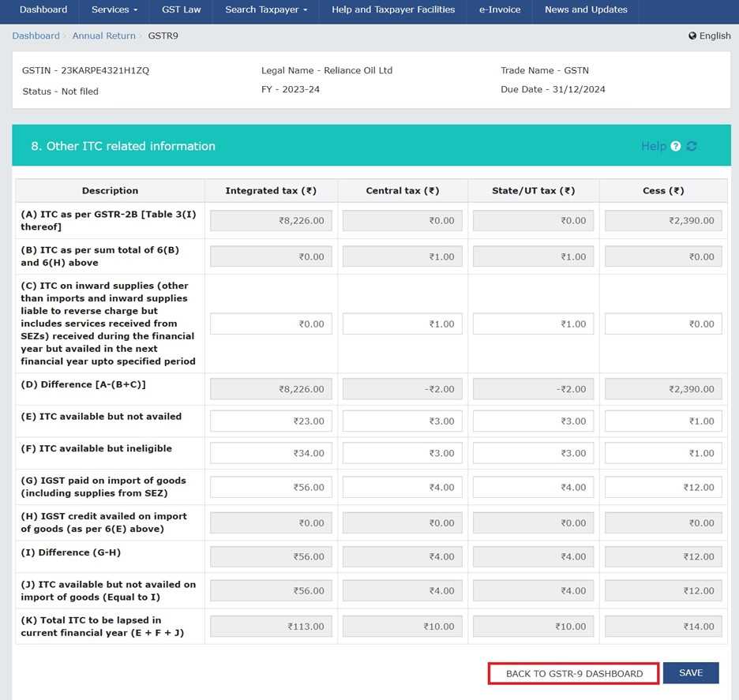
Task: Click the globe icon beside English
Action: coord(692,36)
